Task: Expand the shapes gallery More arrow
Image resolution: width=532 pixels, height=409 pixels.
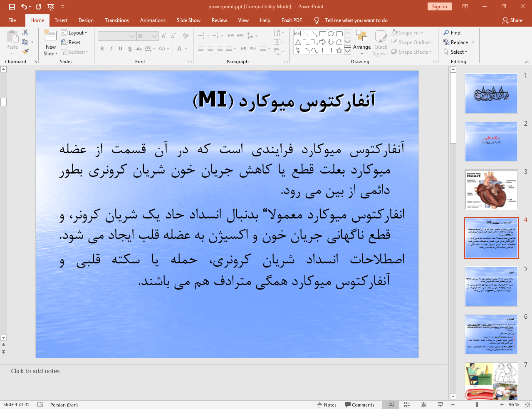Action: coord(347,50)
